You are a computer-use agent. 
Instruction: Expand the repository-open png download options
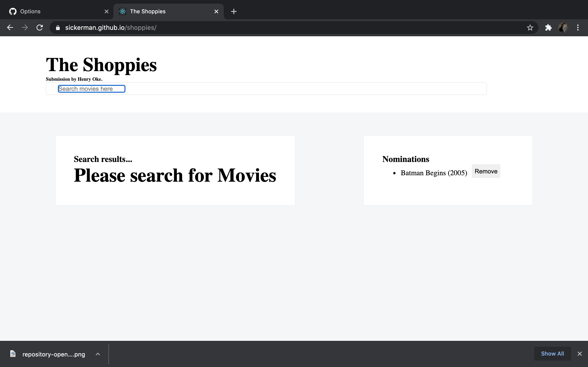(98, 354)
